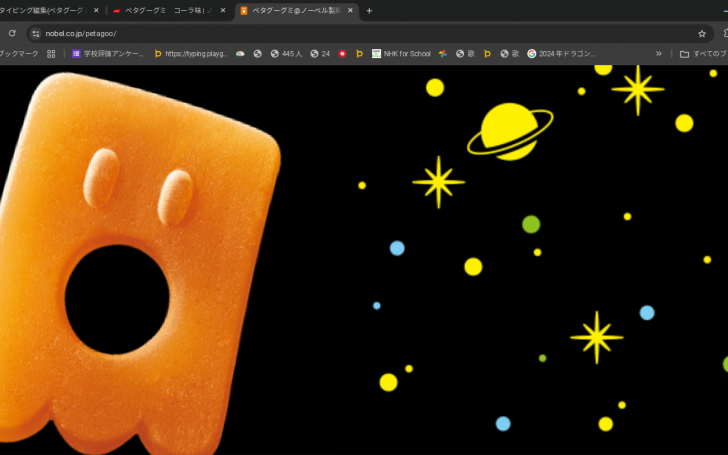Open the unlabeled globe bookmark before 445人
The image size is (728, 455).
click(x=258, y=54)
